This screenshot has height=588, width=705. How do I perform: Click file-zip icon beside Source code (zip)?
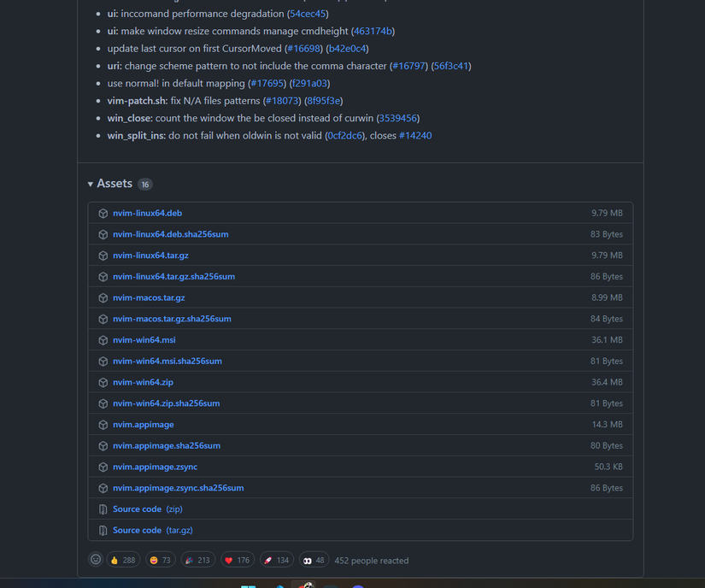[x=103, y=509]
